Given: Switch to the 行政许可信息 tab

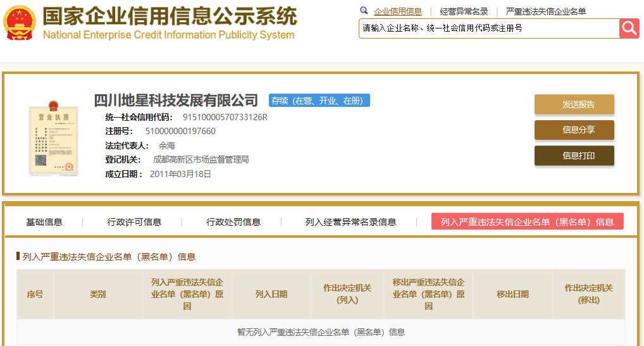Looking at the screenshot, I should coord(134,222).
